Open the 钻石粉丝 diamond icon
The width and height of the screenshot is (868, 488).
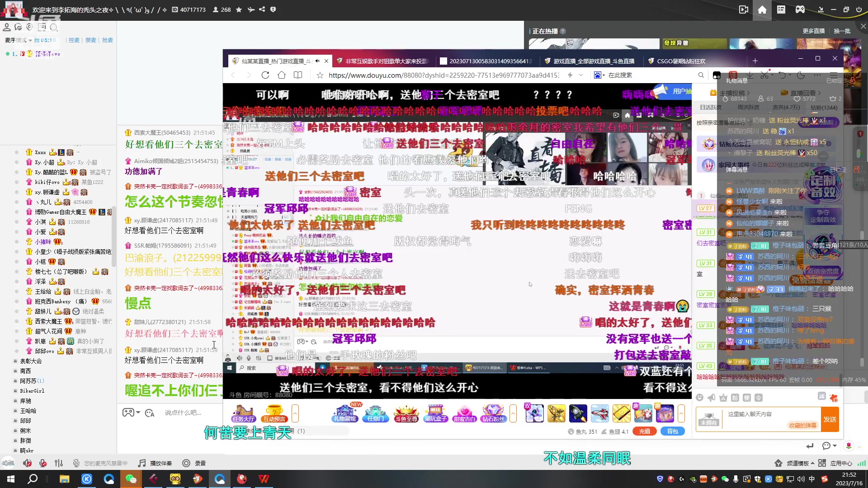(493, 413)
